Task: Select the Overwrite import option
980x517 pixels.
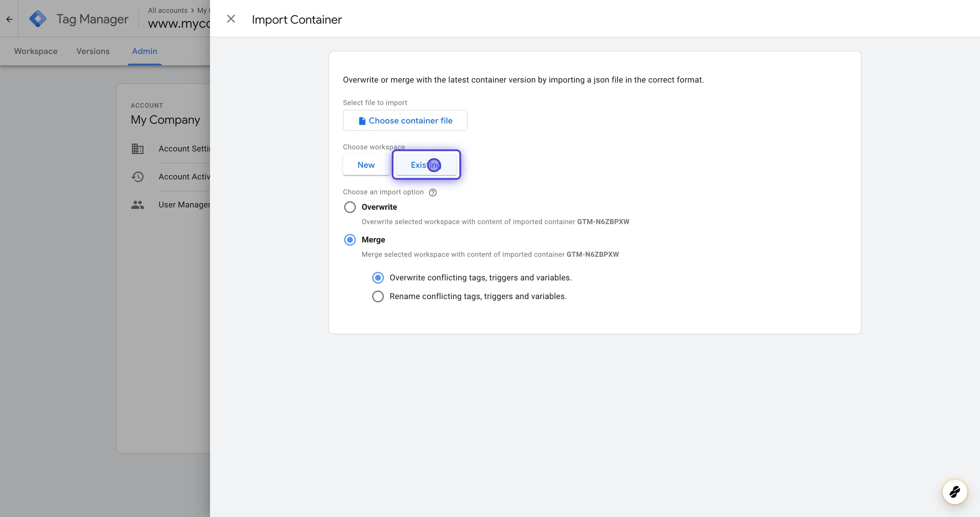Action: 350,207
